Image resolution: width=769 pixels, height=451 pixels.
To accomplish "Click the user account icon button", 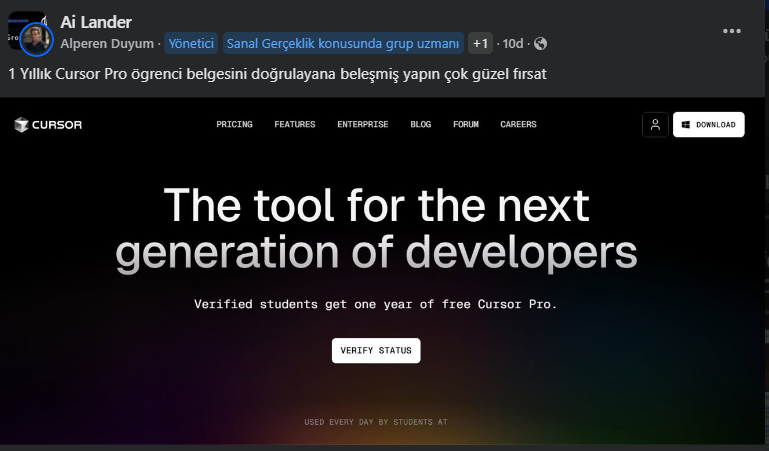I will tap(655, 125).
